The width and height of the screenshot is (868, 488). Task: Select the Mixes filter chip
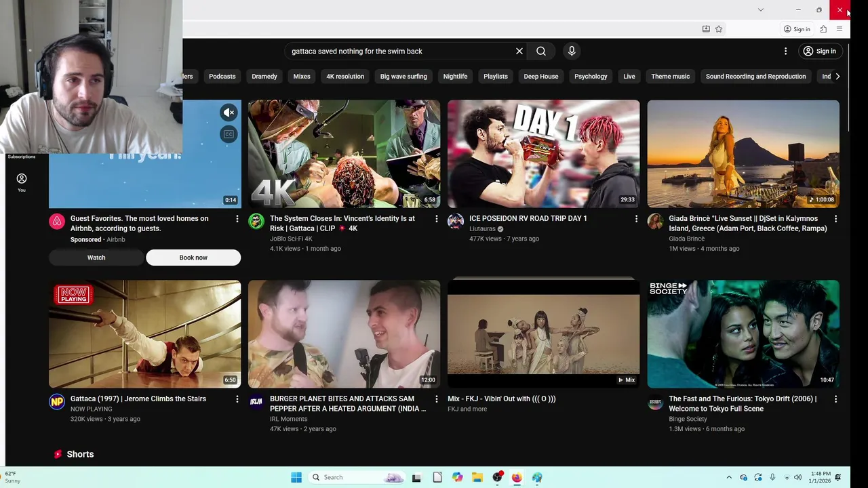click(x=302, y=77)
